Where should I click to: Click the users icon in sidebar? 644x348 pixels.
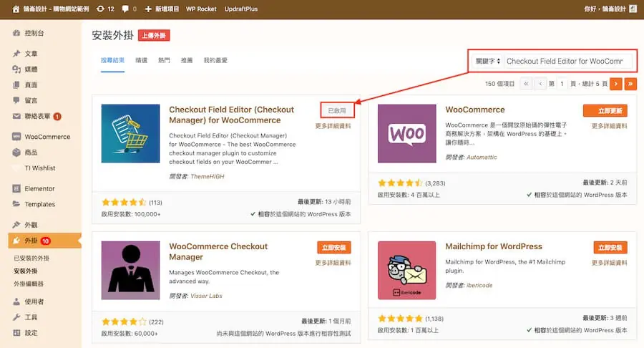coord(16,301)
